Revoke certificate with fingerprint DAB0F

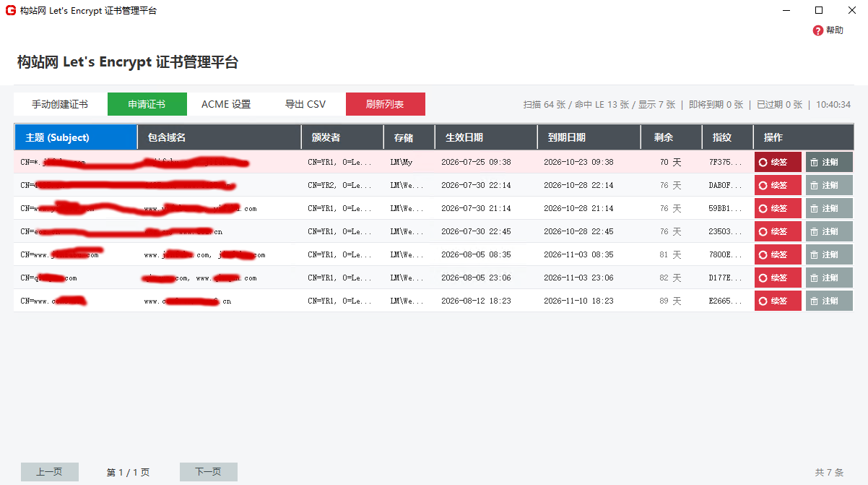(x=829, y=185)
